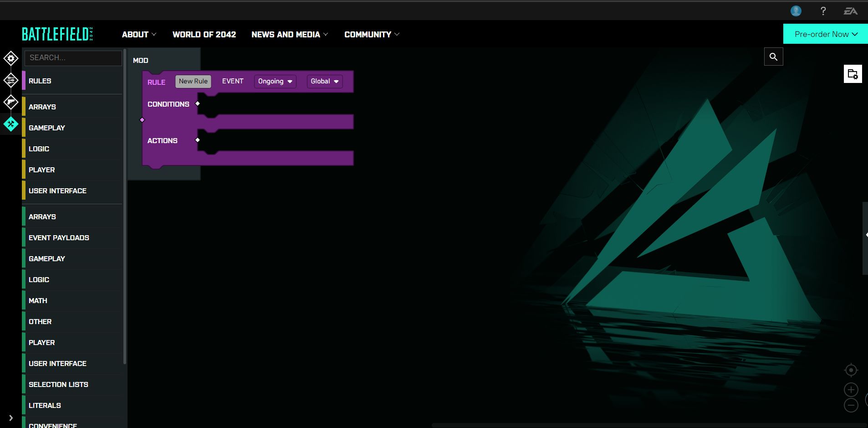Zoom out with the minus circle icon

(x=851, y=405)
